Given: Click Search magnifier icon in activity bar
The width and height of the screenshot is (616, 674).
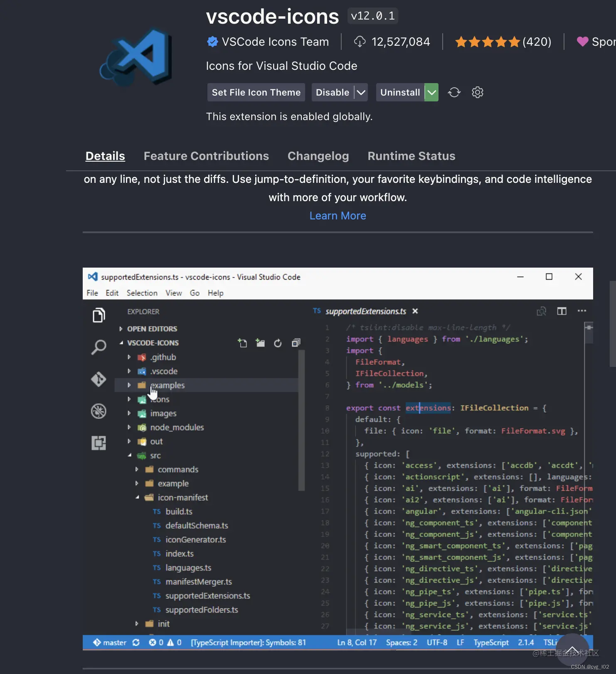Looking at the screenshot, I should (x=99, y=347).
